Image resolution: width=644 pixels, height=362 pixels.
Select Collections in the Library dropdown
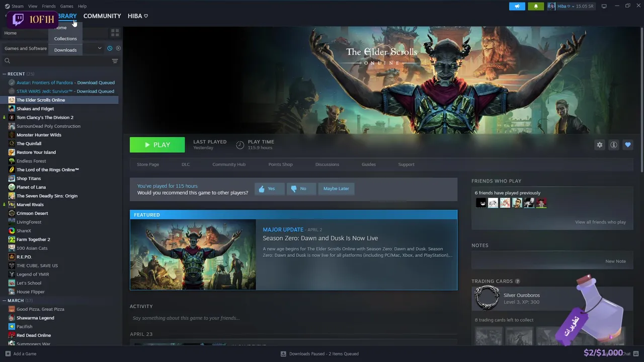[x=65, y=39]
